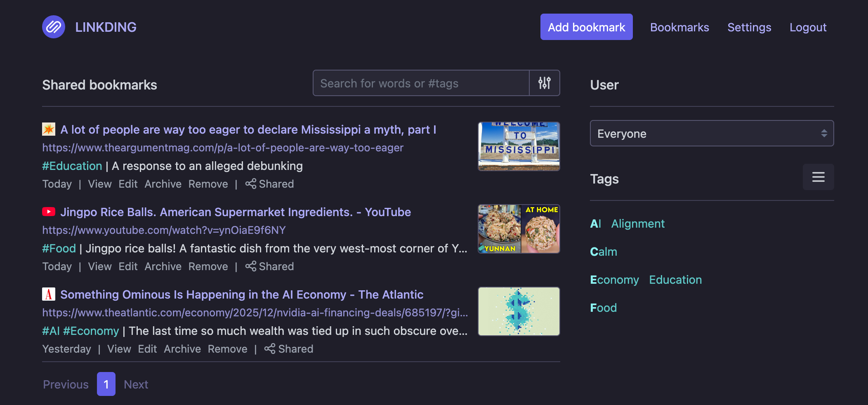Open the Mississippi welcome sign thumbnail
The height and width of the screenshot is (405, 868).
tap(519, 146)
